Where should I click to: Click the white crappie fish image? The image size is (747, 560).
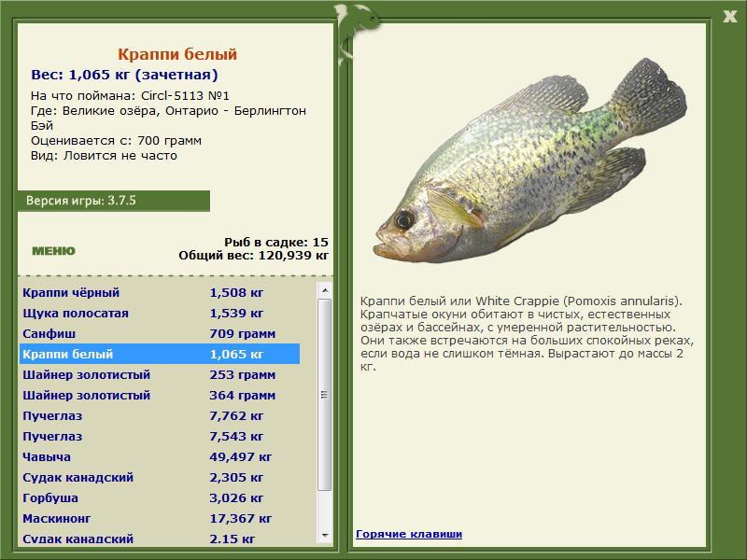529,161
